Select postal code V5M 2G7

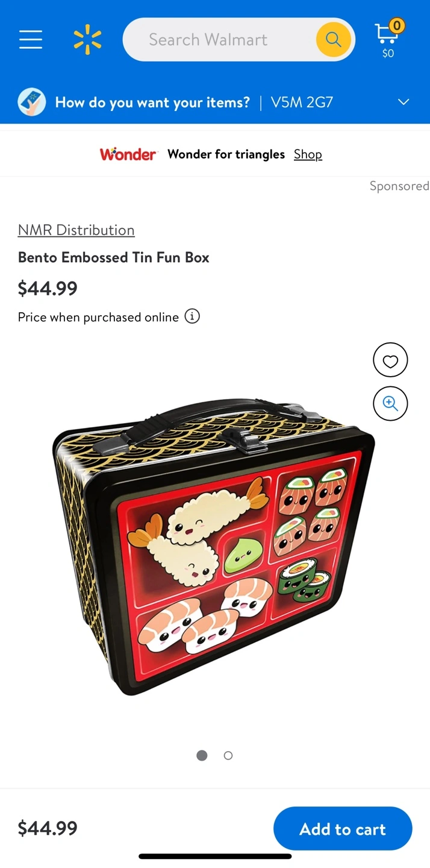coord(302,102)
